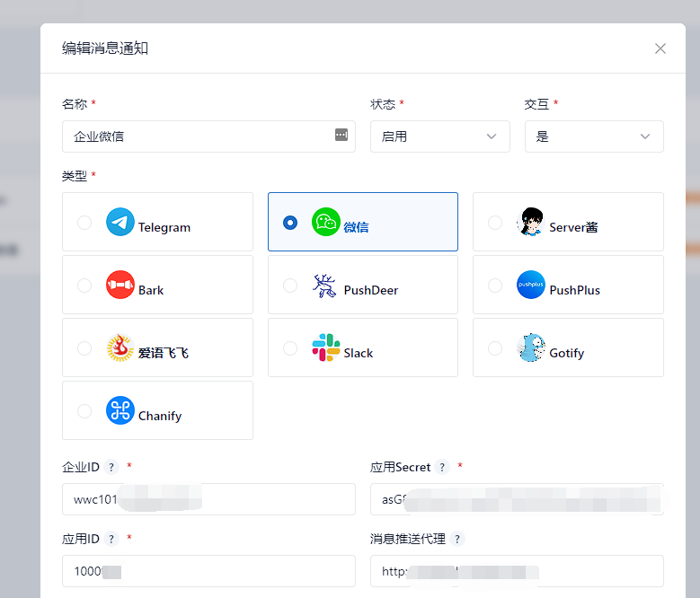Open the help tooltip next to 消息推送代理
Viewport: 700px width, 598px height.
[x=457, y=539]
